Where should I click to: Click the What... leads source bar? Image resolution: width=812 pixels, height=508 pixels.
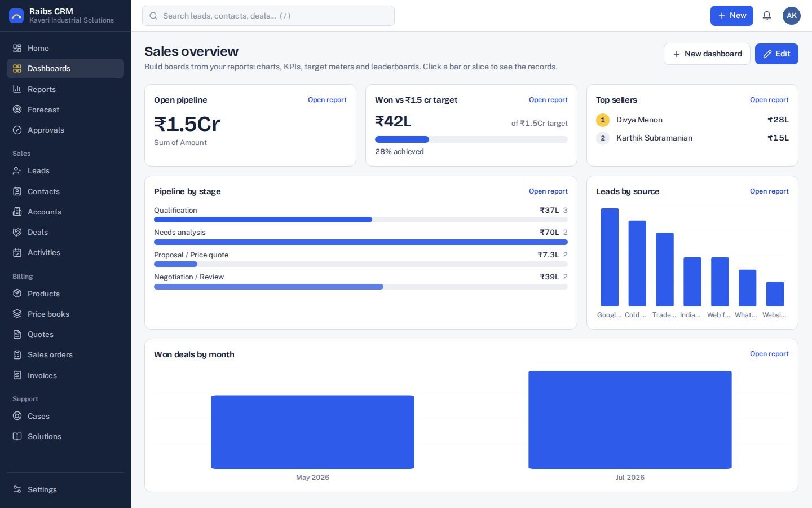pyautogui.click(x=748, y=288)
